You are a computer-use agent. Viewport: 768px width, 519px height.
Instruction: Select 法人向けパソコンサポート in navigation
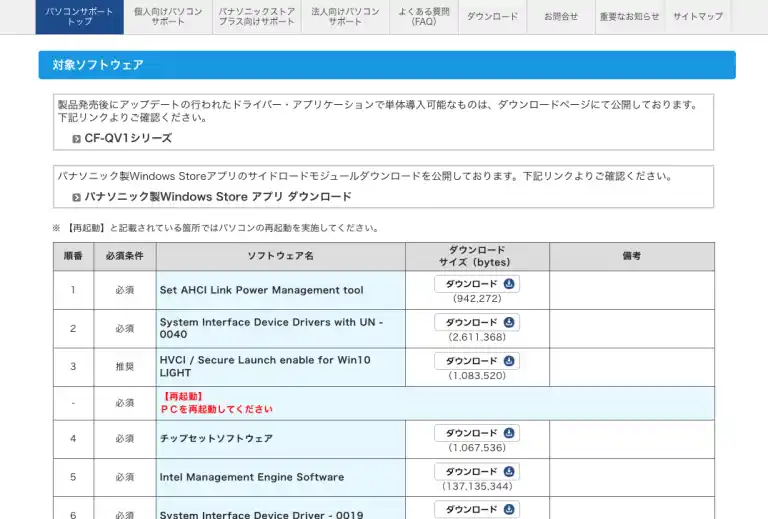[x=345, y=16]
